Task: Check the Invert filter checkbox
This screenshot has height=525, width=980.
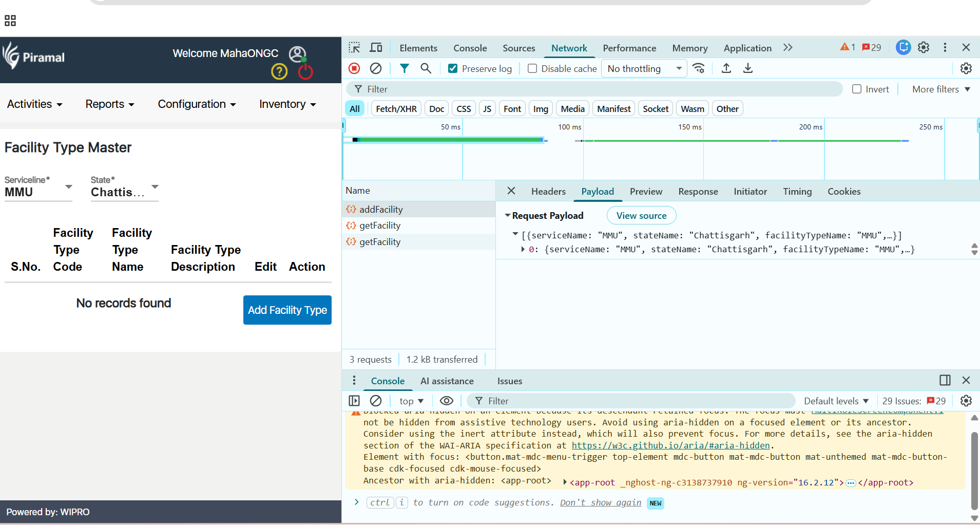Action: [x=857, y=89]
